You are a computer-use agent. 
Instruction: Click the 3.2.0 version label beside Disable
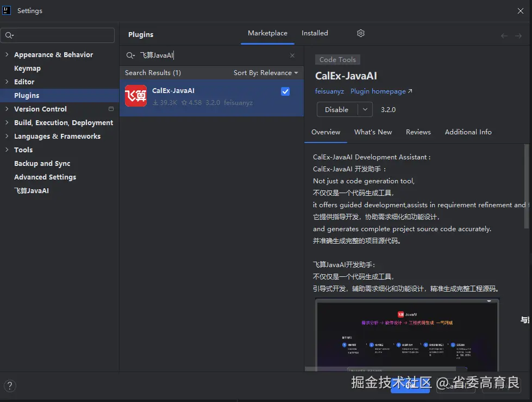point(388,110)
